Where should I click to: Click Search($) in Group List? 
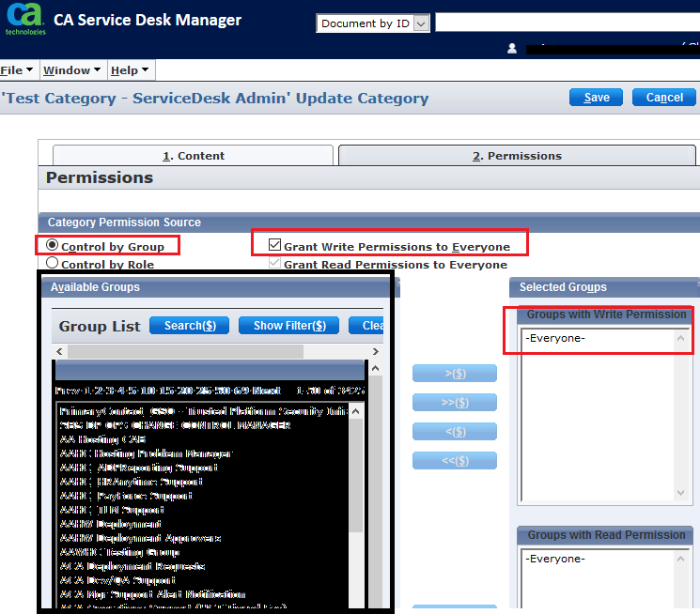[190, 326]
